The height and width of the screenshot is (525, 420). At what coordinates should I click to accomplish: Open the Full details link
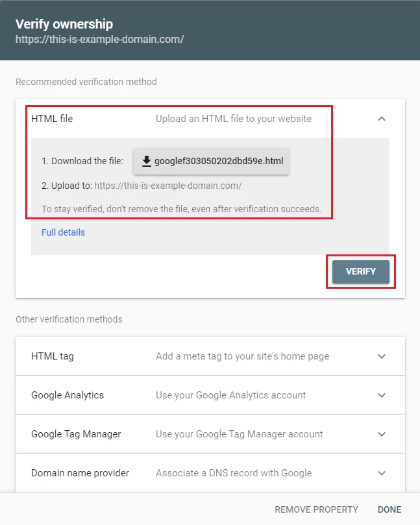[x=63, y=232]
